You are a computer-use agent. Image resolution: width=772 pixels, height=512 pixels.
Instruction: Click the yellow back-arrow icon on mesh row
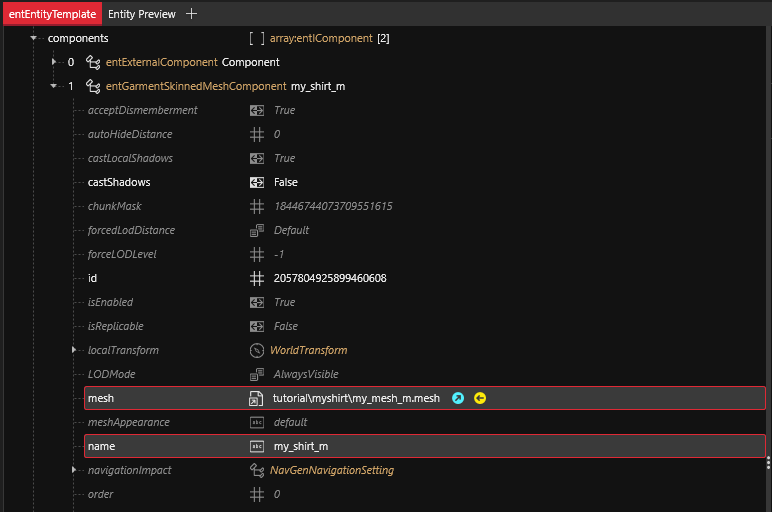pyautogui.click(x=480, y=398)
